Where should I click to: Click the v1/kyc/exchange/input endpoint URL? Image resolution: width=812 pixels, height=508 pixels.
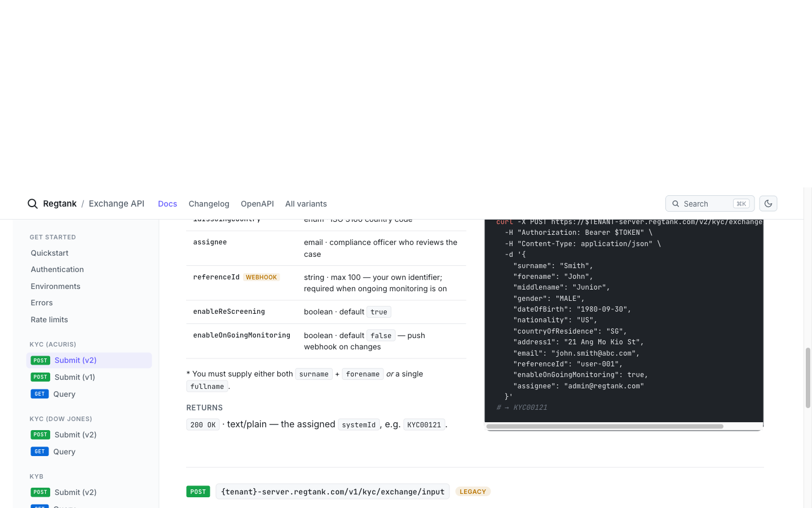tap(333, 492)
